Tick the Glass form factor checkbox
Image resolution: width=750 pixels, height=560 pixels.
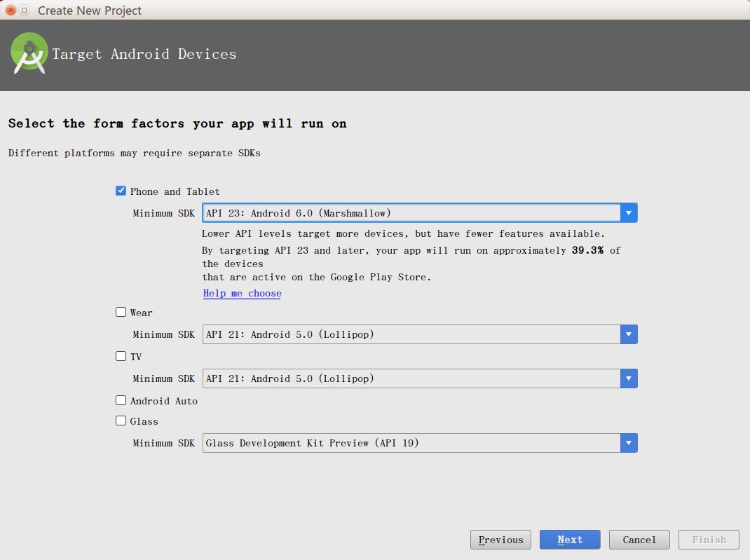click(x=121, y=421)
